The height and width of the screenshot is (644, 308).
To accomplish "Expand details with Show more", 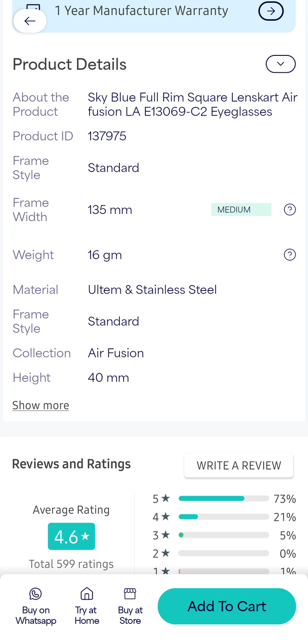I will (41, 406).
